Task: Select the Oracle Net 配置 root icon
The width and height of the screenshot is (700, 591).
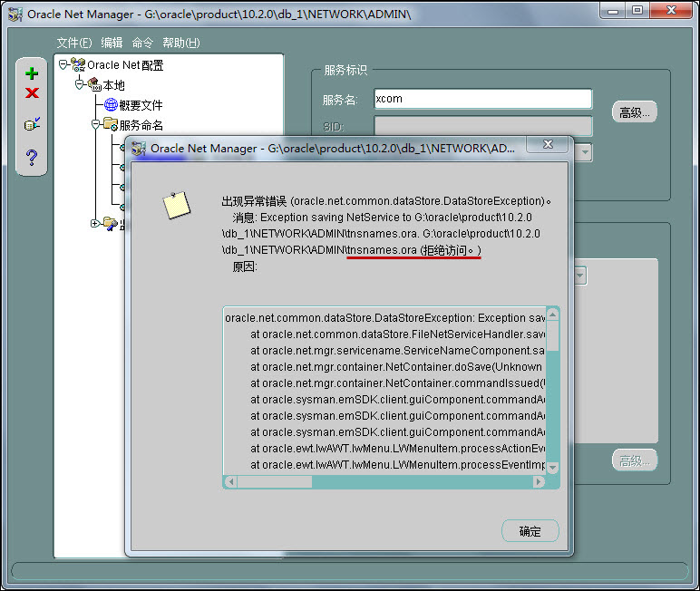Action: (x=78, y=64)
